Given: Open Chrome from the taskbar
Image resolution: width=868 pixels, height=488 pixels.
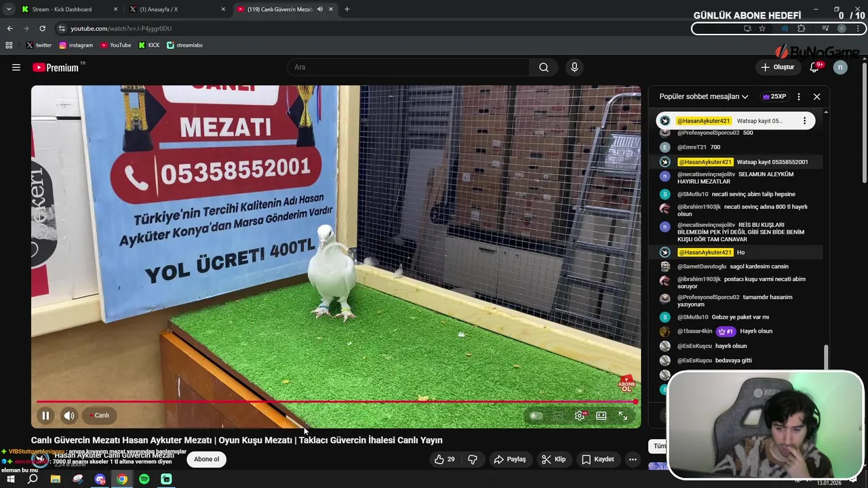Looking at the screenshot, I should coord(122,479).
